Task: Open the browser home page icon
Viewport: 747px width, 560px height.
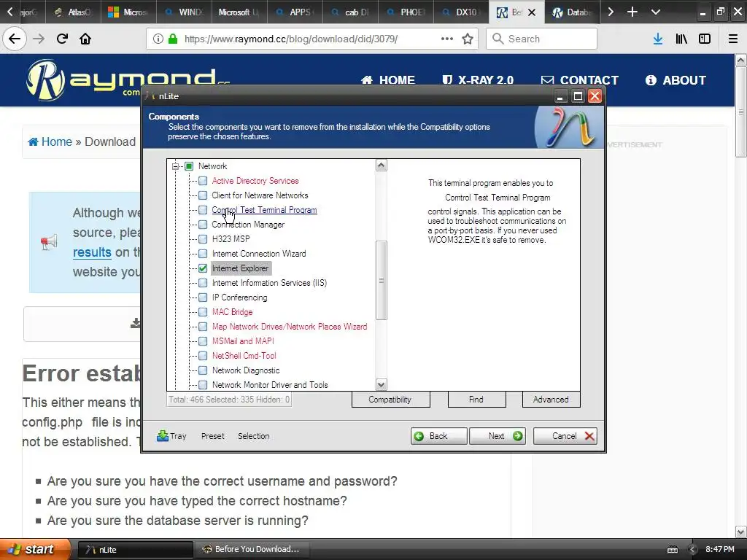Action: 85,39
